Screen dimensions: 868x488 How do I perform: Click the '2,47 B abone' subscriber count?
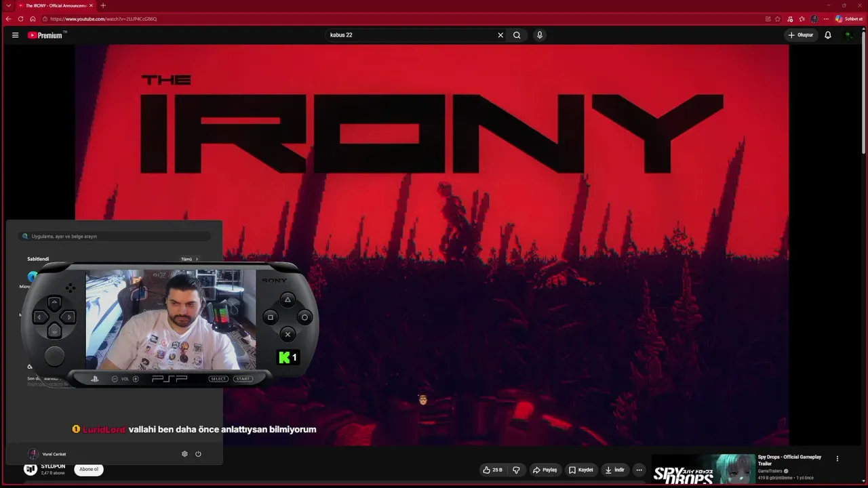point(53,473)
